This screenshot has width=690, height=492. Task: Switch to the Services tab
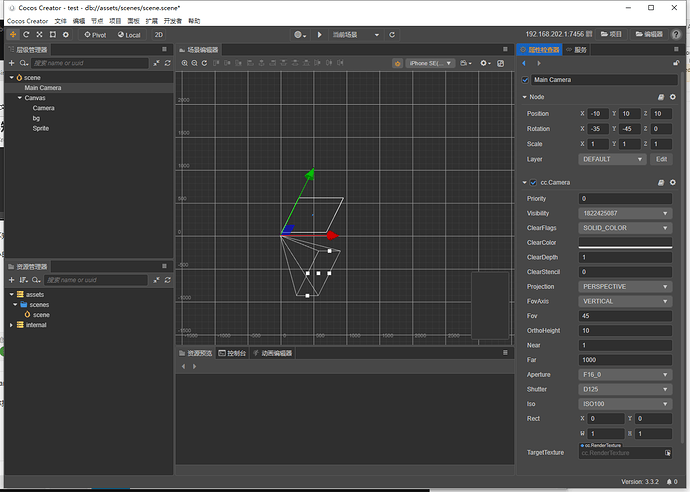click(x=576, y=50)
